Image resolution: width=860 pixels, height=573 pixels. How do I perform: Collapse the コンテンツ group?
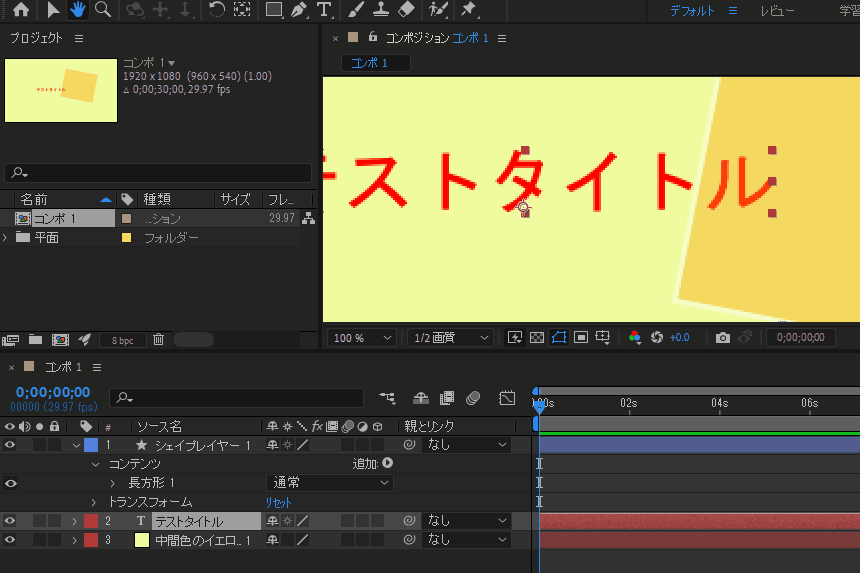coord(95,464)
